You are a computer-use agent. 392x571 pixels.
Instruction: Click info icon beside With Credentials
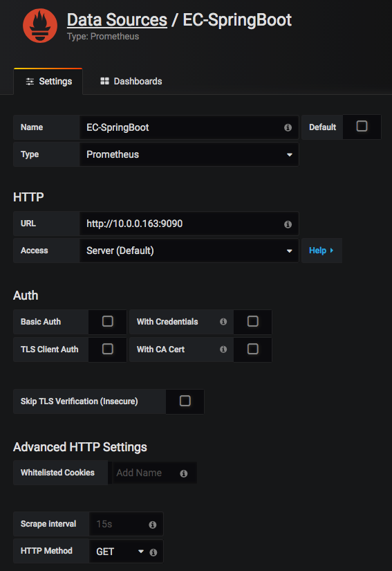click(x=223, y=322)
